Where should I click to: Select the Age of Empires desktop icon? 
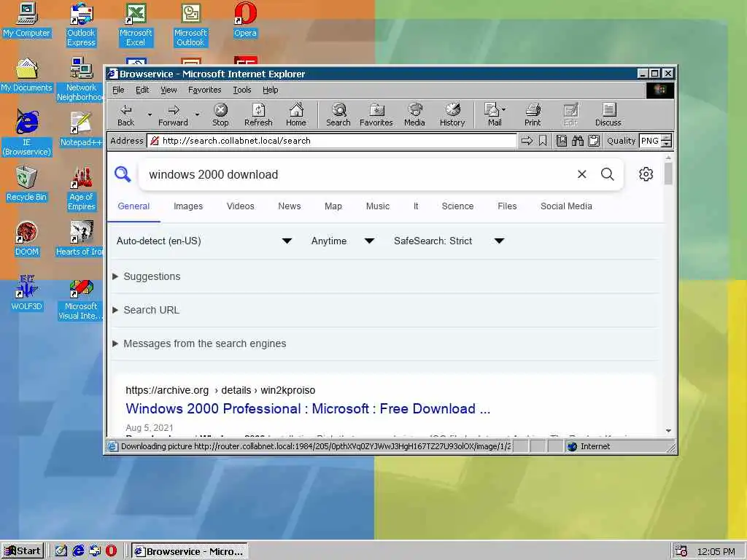pos(82,189)
